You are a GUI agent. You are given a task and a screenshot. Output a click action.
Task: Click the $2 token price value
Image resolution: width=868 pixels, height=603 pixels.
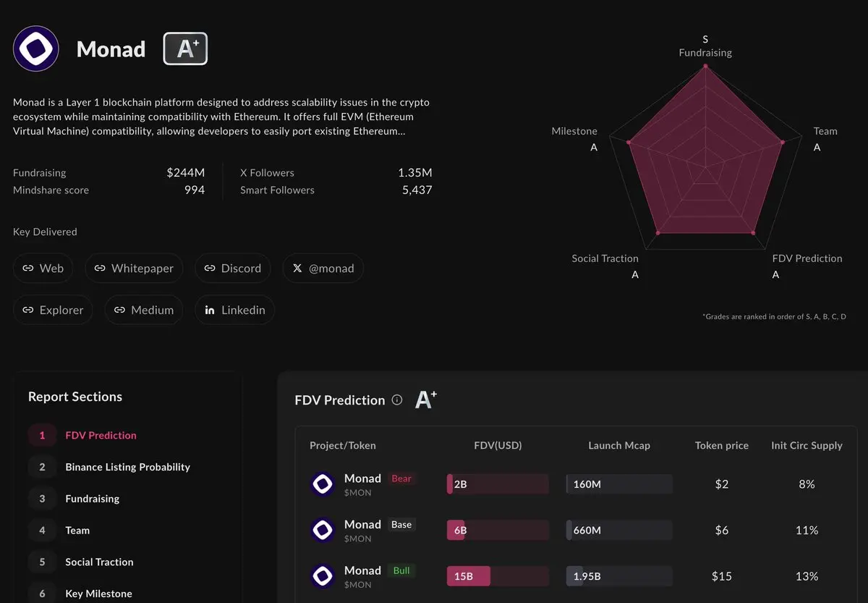pyautogui.click(x=722, y=484)
